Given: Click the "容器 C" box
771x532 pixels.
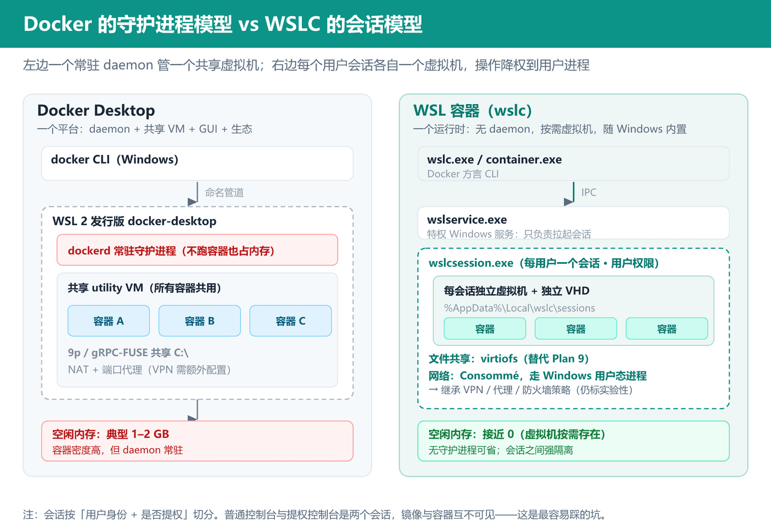Looking at the screenshot, I should (291, 321).
